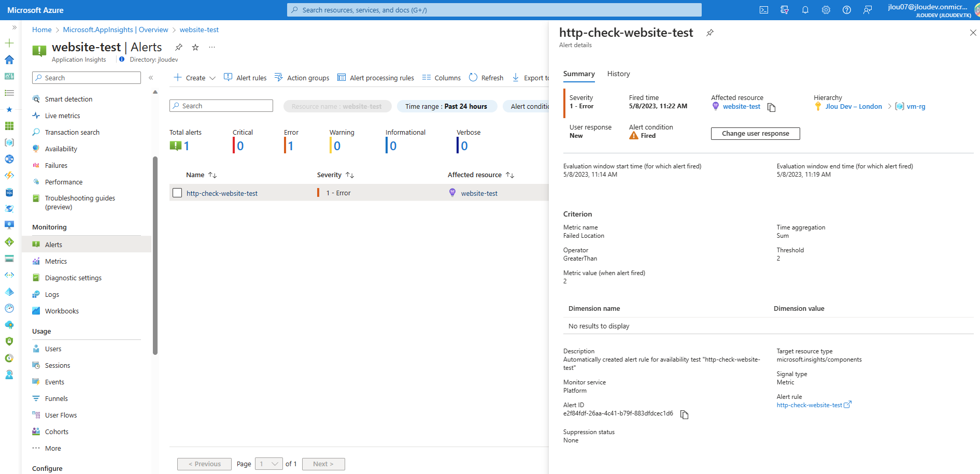The height and width of the screenshot is (474, 980).
Task: Select the http-check-website-test row checkbox
Action: point(177,193)
